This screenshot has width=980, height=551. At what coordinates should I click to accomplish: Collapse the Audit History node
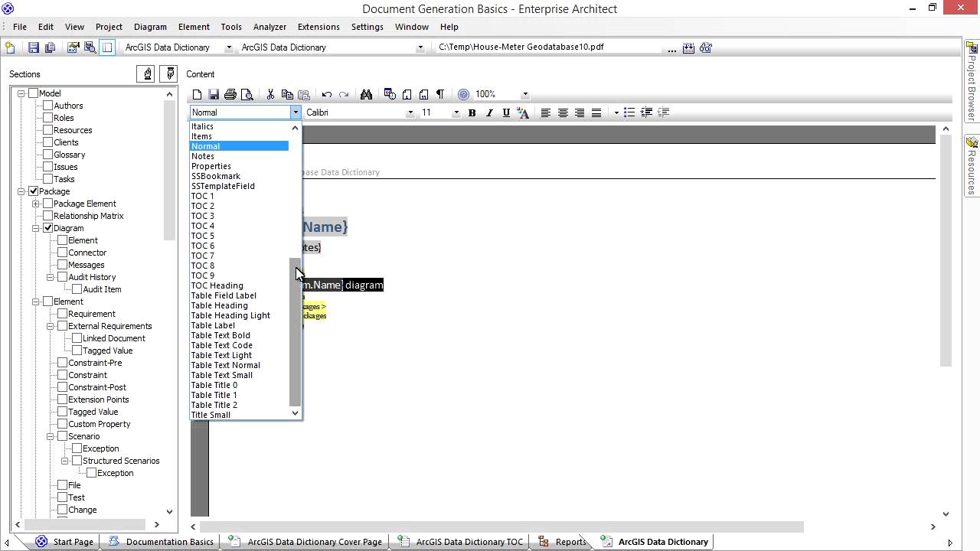tap(51, 277)
